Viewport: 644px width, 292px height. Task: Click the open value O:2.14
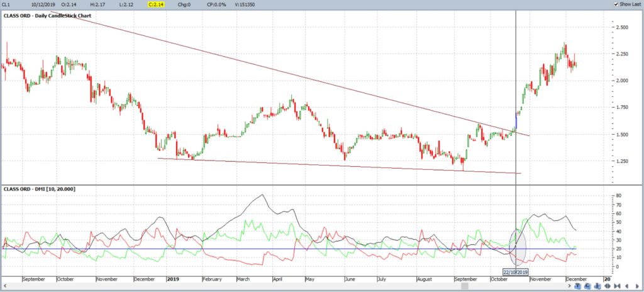pos(69,4)
